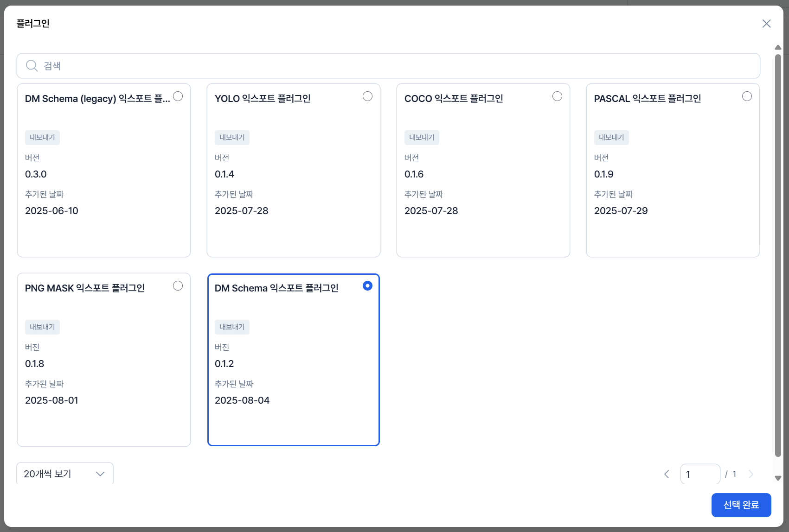Go to next page with right chevron

click(751, 474)
